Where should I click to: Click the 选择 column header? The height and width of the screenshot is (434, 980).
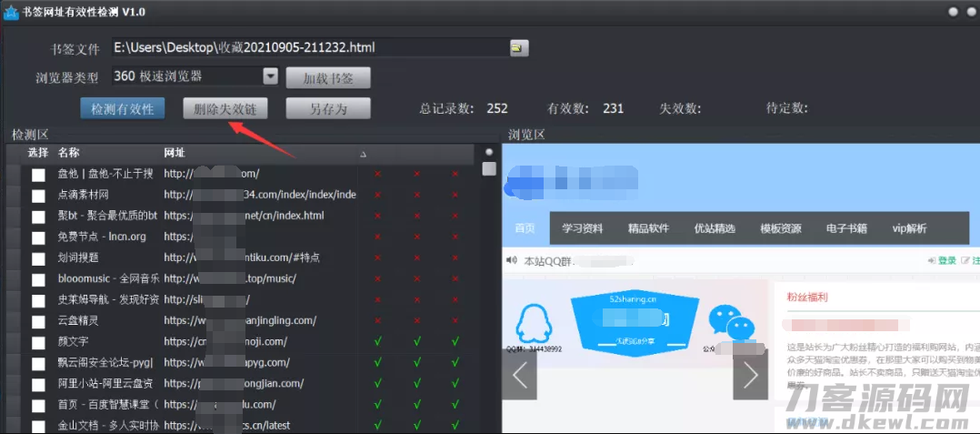[38, 153]
